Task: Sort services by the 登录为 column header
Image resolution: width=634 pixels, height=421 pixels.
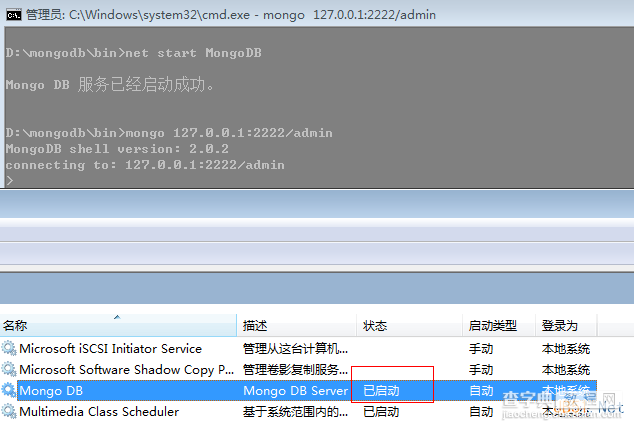Action: [x=566, y=326]
